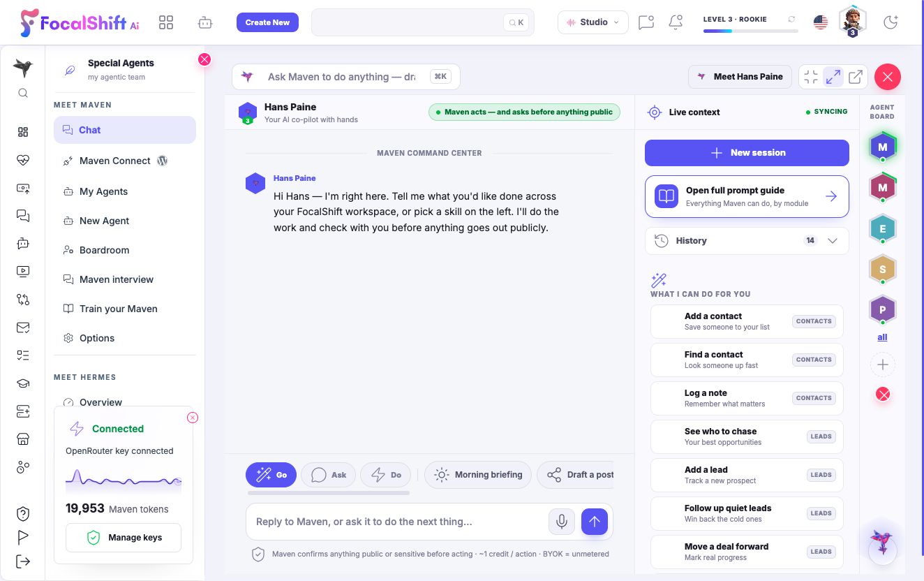Click the Manage keys button
Screen dimensions: 924x581
[124, 538]
